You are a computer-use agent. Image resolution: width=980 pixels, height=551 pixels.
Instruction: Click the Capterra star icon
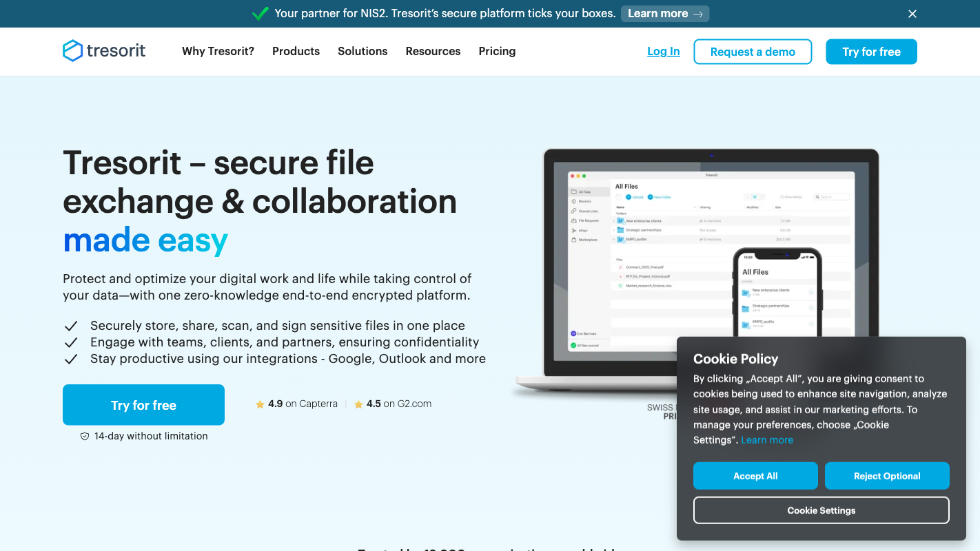point(260,404)
